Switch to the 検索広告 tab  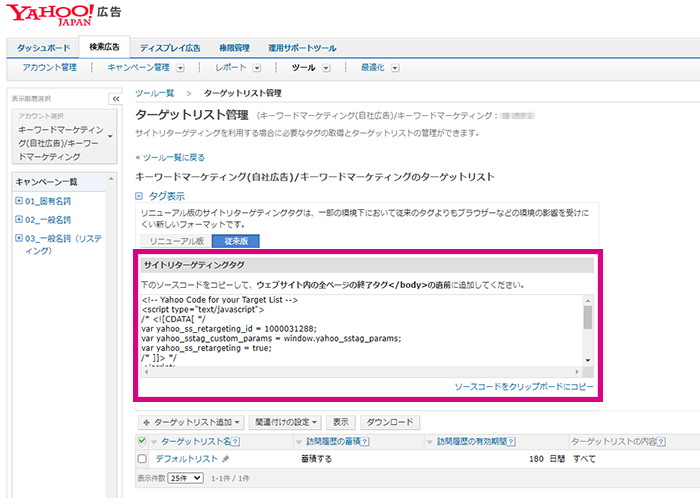pyautogui.click(x=104, y=47)
